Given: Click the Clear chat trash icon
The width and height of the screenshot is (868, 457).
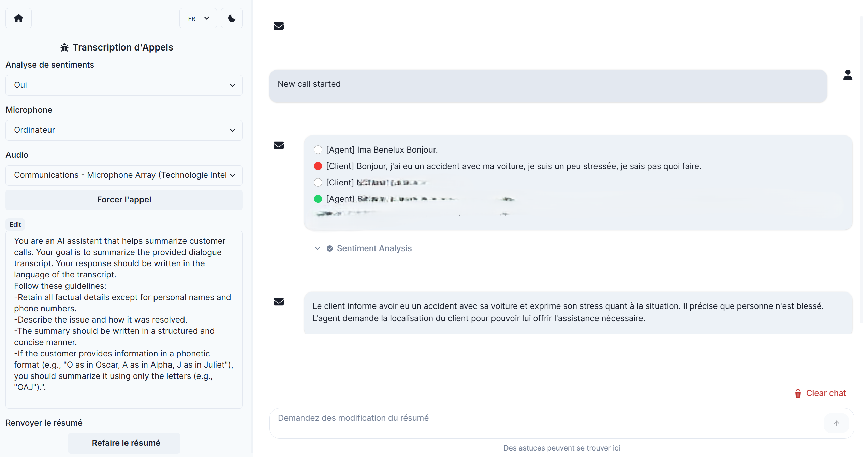Looking at the screenshot, I should (x=798, y=394).
